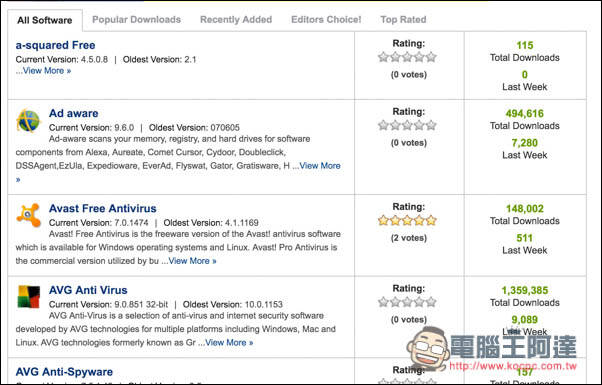This screenshot has height=385, width=602.
Task: Switch to the All Software tab
Action: pos(45,20)
